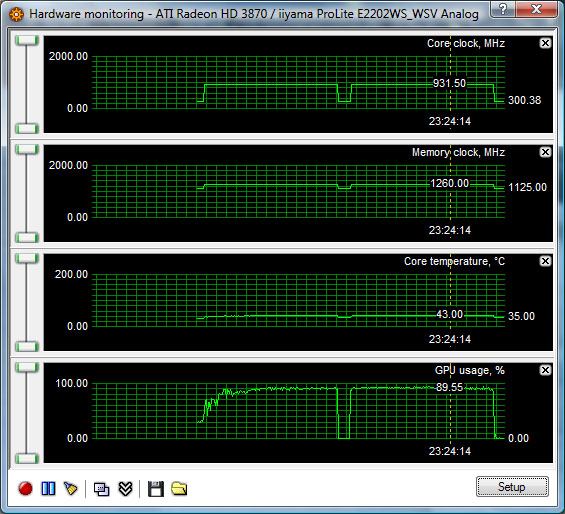
Task: Pause monitoring with the blue pause icon
Action: point(48,488)
